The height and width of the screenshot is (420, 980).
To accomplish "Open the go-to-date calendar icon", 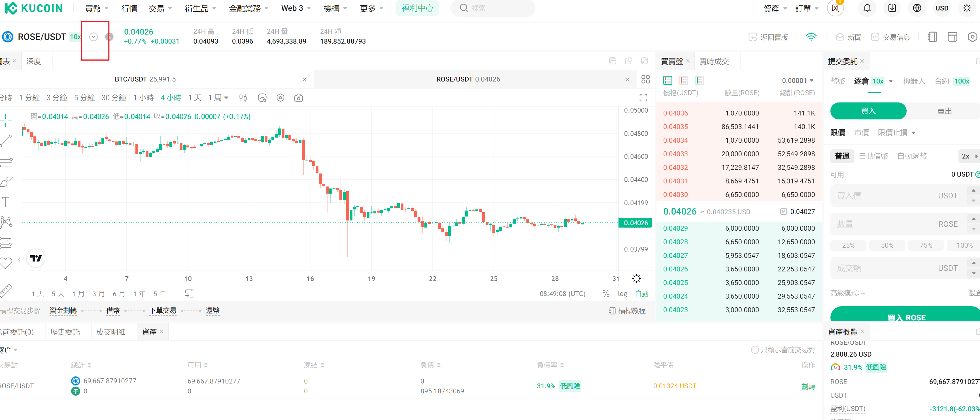I will click(190, 293).
